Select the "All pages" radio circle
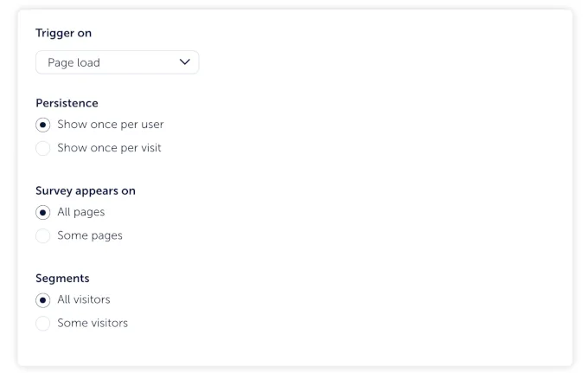Screen dimensions: 588x373 pyautogui.click(x=43, y=212)
